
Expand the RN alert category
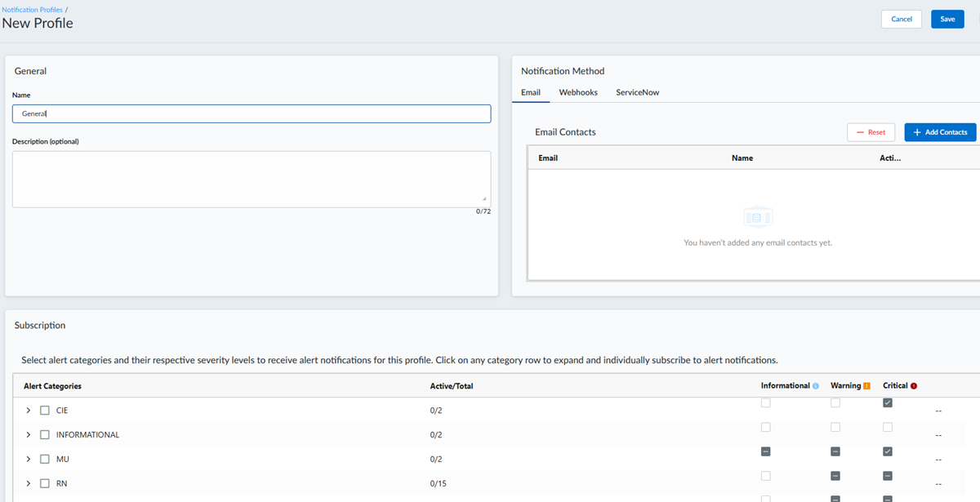[29, 483]
